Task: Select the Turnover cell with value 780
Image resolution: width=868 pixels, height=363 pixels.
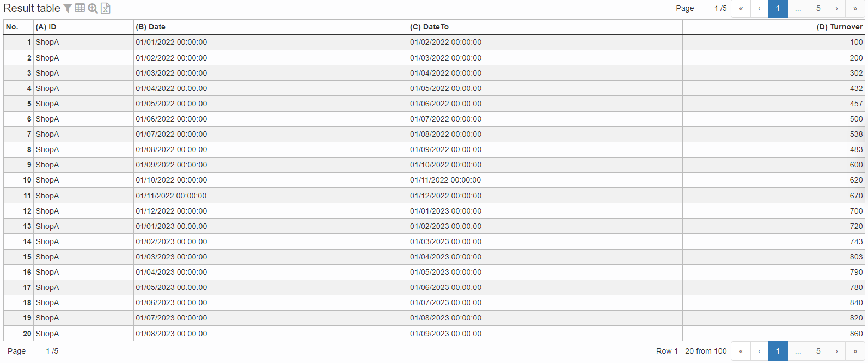Action: point(774,287)
